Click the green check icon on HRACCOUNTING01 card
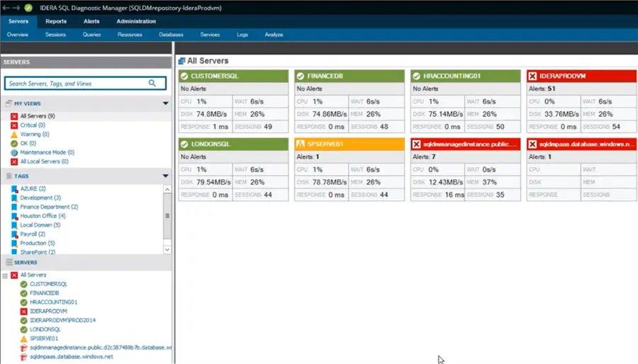This screenshot has height=364, width=638. coord(416,76)
